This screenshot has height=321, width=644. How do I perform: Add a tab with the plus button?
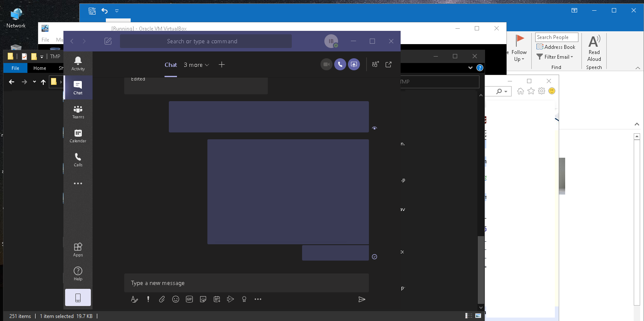222,64
